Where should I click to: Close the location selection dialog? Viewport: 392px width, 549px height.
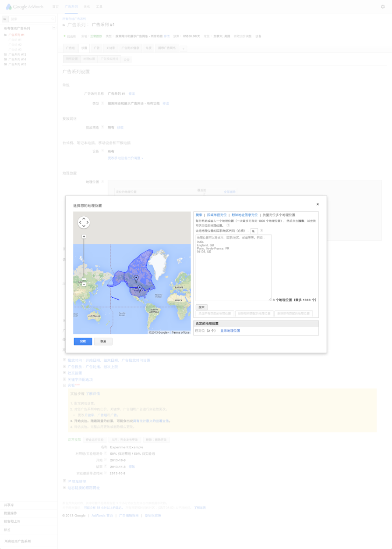coord(318,204)
